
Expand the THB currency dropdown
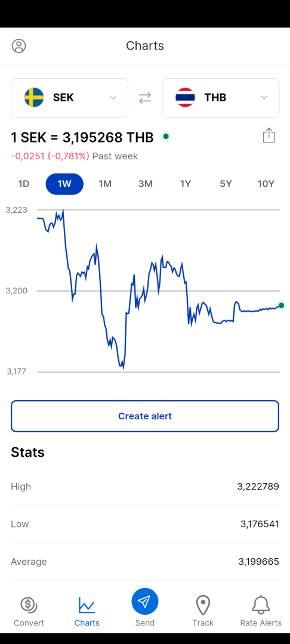click(x=221, y=98)
